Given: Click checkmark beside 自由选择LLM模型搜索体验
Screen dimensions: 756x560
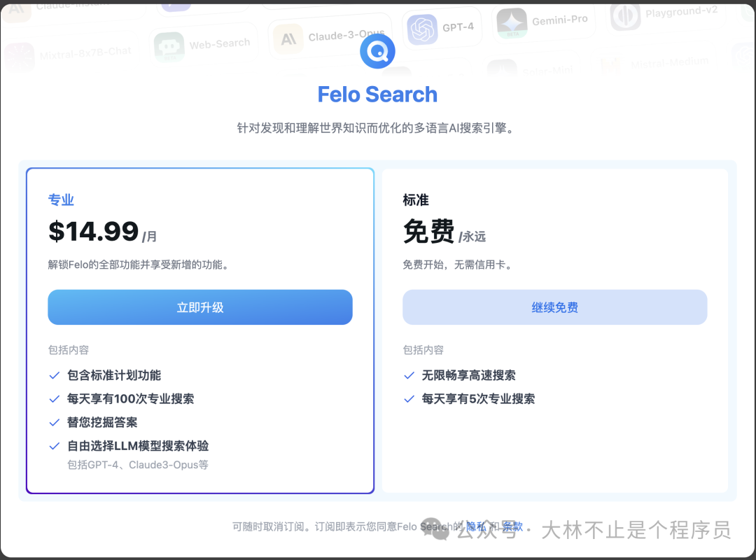Looking at the screenshot, I should point(55,446).
